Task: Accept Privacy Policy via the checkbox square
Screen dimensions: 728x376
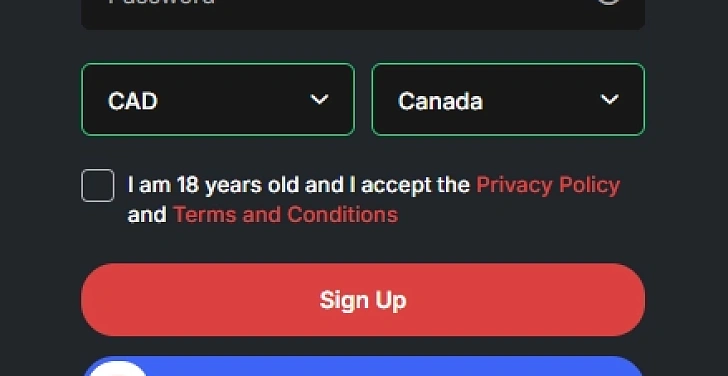Action: tap(98, 185)
